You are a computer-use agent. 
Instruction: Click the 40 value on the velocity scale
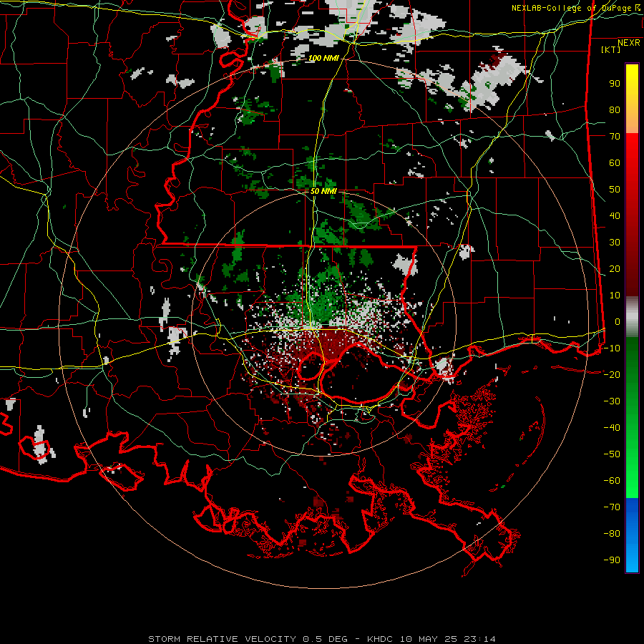pyautogui.click(x=615, y=215)
